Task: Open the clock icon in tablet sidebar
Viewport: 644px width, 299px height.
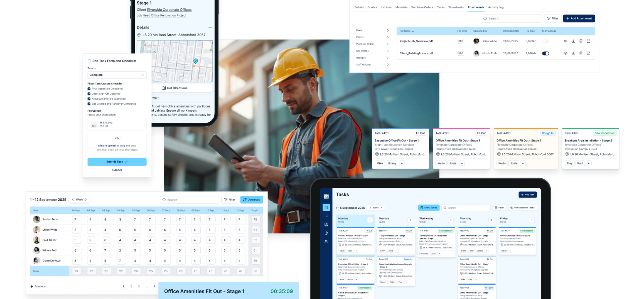Action: coord(326,233)
